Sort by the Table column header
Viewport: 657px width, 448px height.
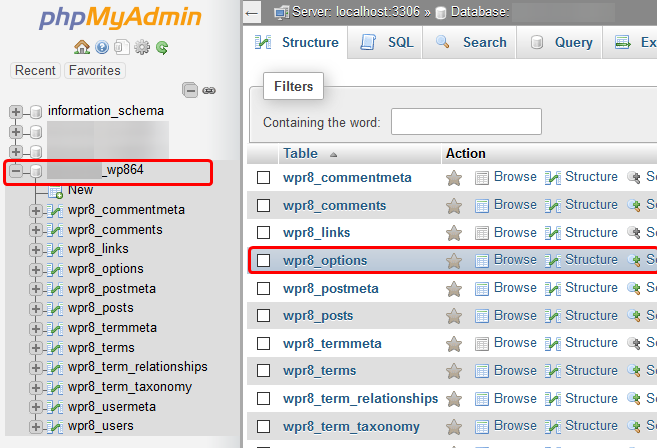(300, 153)
